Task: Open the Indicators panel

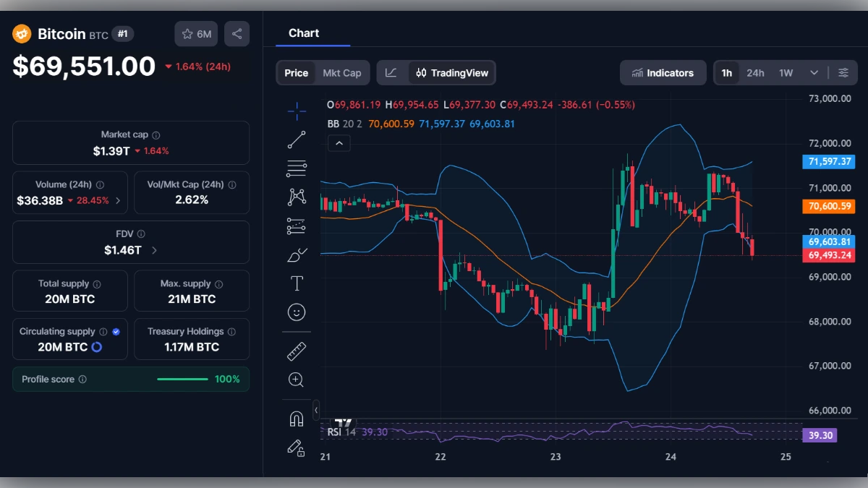Action: [663, 72]
